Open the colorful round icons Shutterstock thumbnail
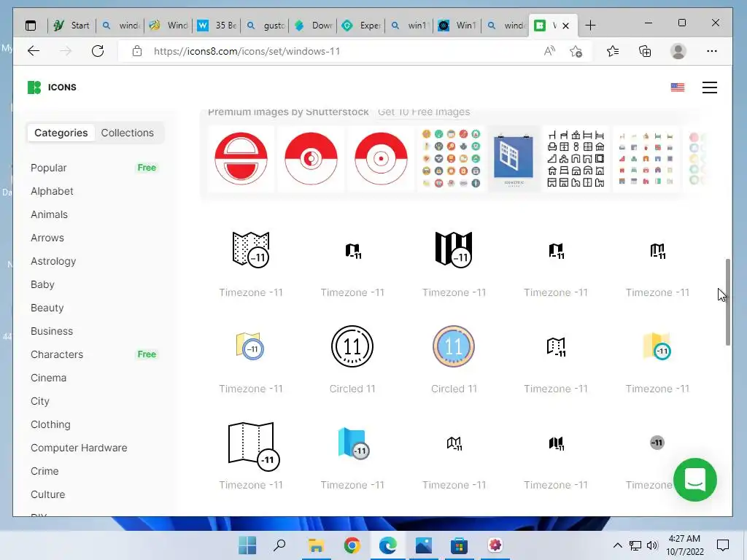The width and height of the screenshot is (747, 560). point(451,158)
